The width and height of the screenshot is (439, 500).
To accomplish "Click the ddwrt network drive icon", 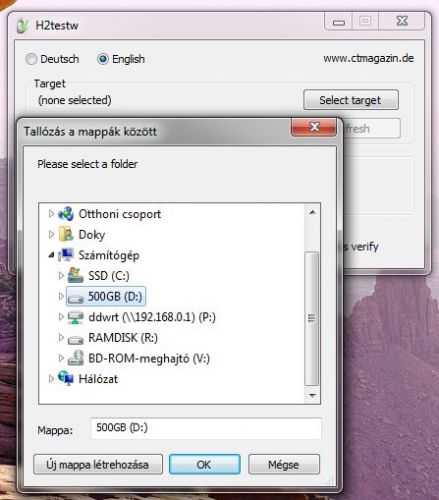I will pos(76,317).
